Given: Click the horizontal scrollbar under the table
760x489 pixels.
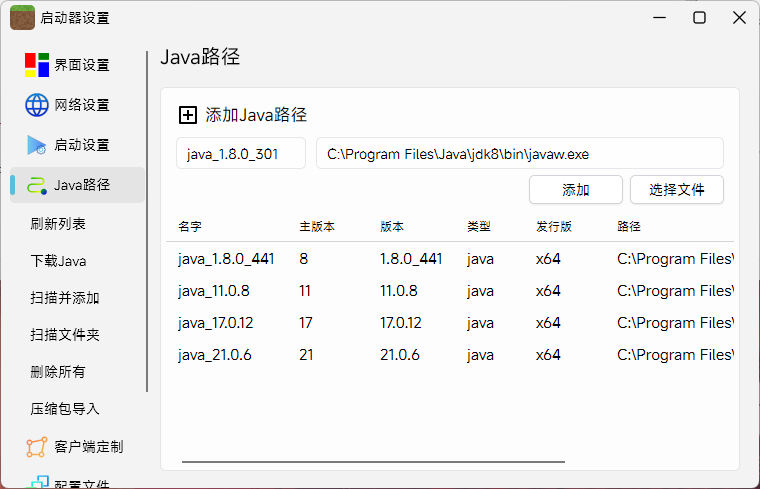Looking at the screenshot, I should [x=373, y=462].
